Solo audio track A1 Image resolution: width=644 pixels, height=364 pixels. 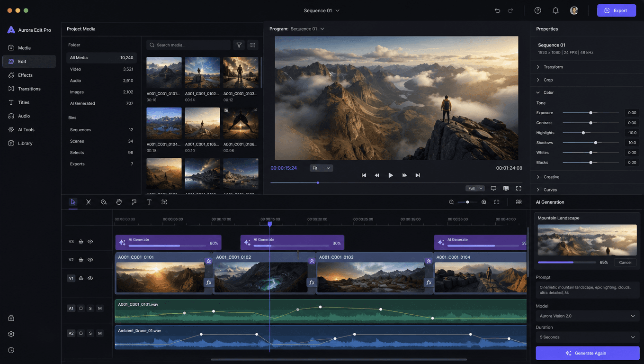[x=90, y=309]
